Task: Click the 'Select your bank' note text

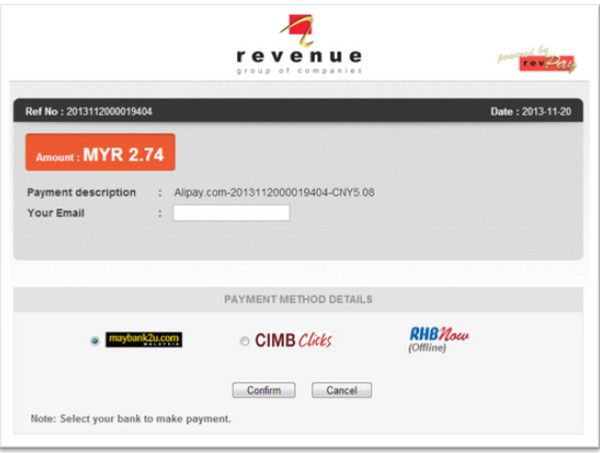Action: pyautogui.click(x=131, y=418)
